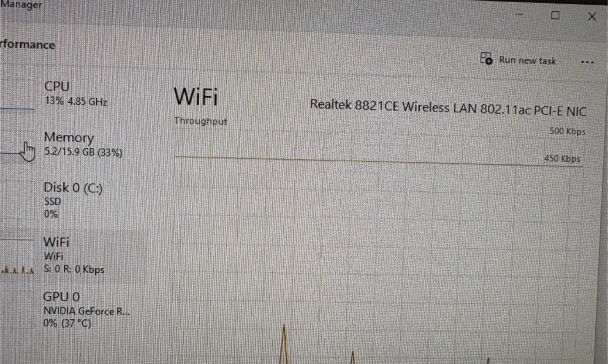Select the WiFi S: 0 R: 0 Kbps entry

pos(75,256)
